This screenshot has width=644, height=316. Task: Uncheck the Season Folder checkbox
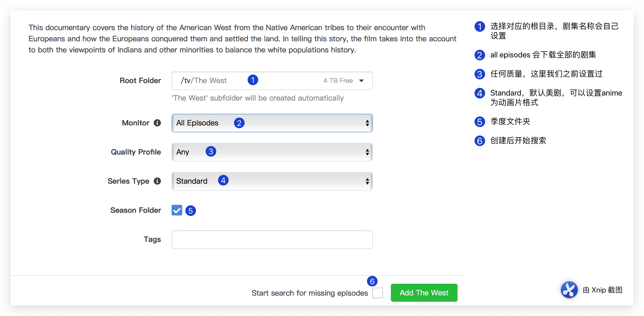point(177,210)
